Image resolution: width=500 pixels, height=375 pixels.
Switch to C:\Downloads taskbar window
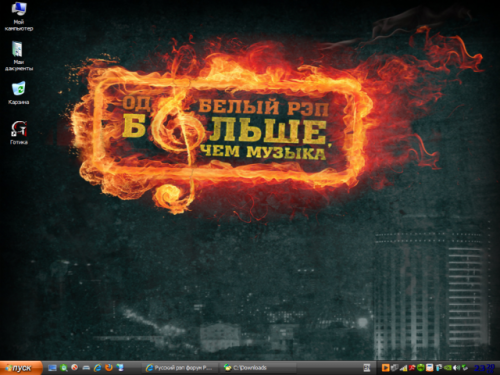point(257,368)
